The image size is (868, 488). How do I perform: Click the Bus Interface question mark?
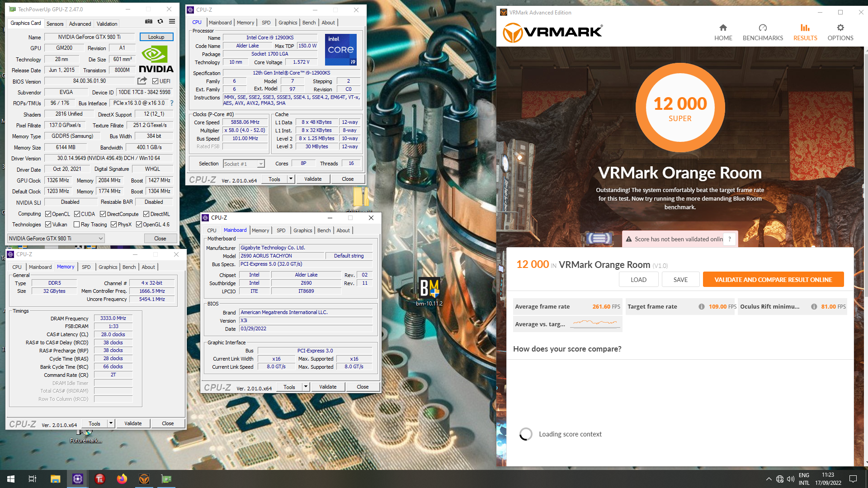point(172,103)
